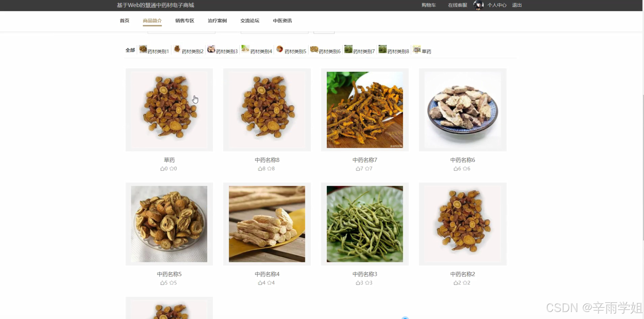
Task: Open the 首页 navigation tab
Action: [x=125, y=21]
